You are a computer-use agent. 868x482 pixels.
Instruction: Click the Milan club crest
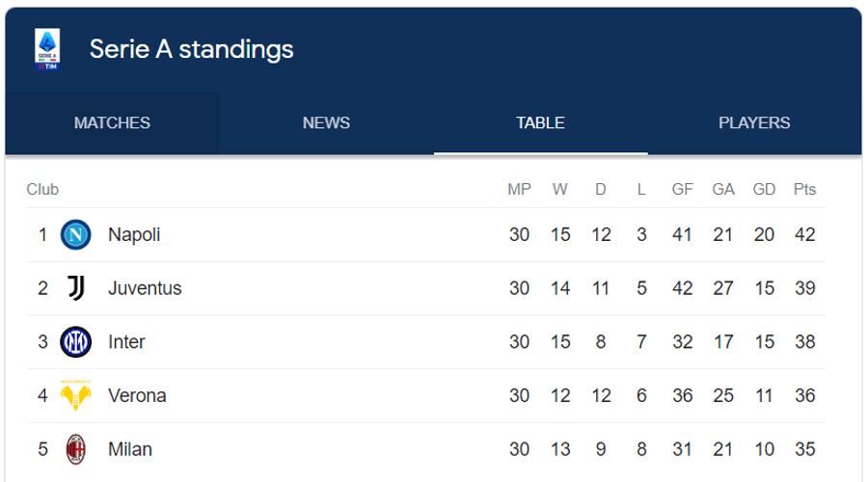(x=75, y=449)
